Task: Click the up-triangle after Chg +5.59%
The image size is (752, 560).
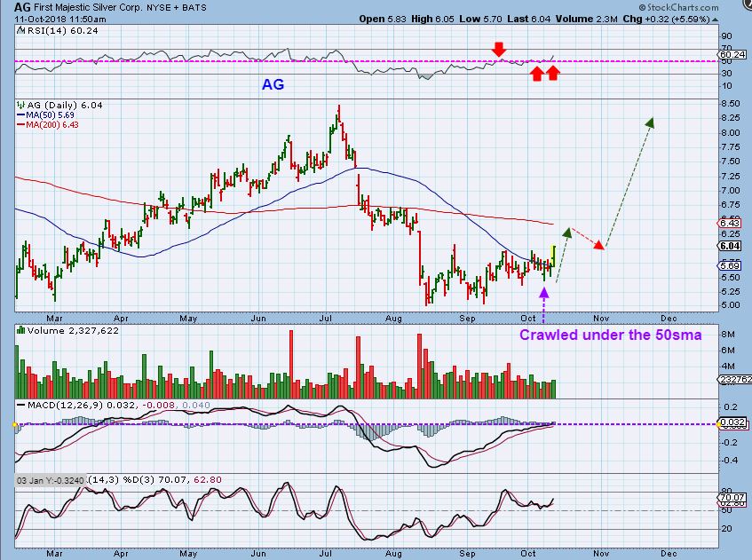Action: (715, 20)
